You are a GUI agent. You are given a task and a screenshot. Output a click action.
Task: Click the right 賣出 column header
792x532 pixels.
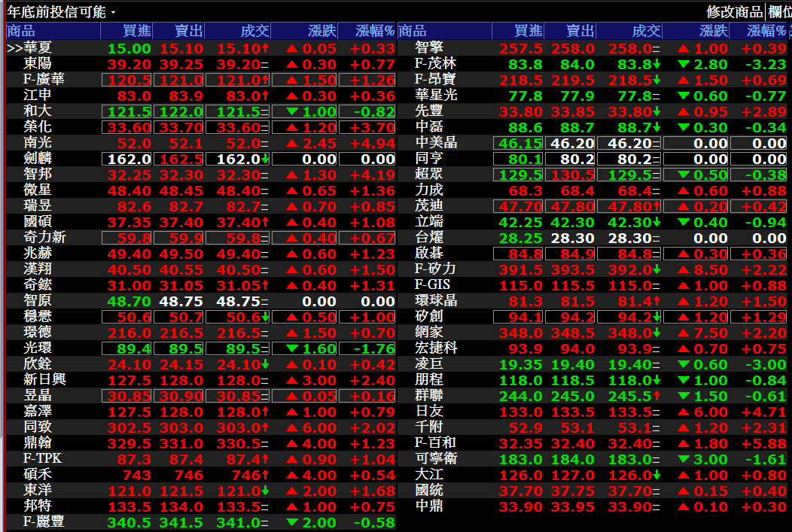pyautogui.click(x=580, y=31)
